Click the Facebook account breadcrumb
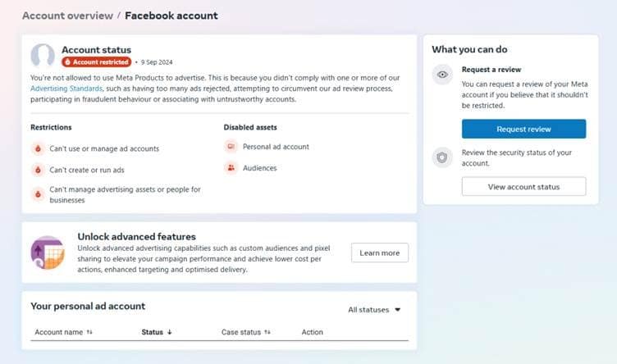Screen dimensions: 617x364 point(171,16)
